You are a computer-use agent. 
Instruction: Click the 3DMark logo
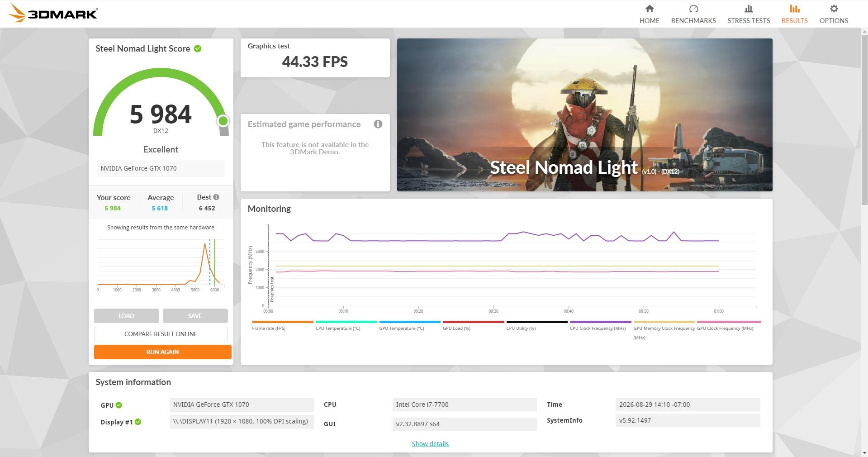click(53, 13)
